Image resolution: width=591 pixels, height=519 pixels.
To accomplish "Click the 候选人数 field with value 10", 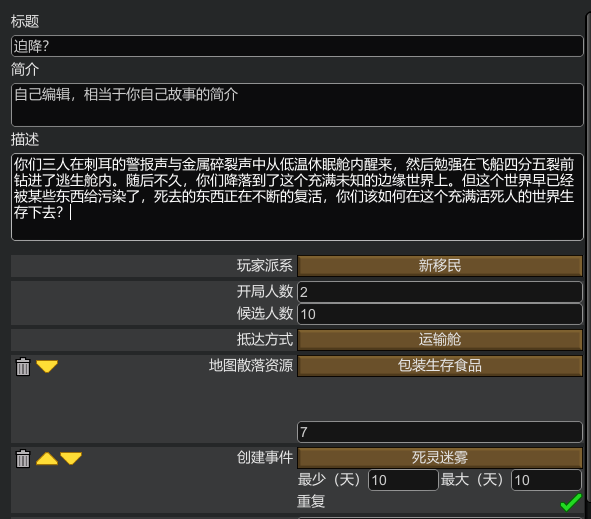I will [440, 314].
